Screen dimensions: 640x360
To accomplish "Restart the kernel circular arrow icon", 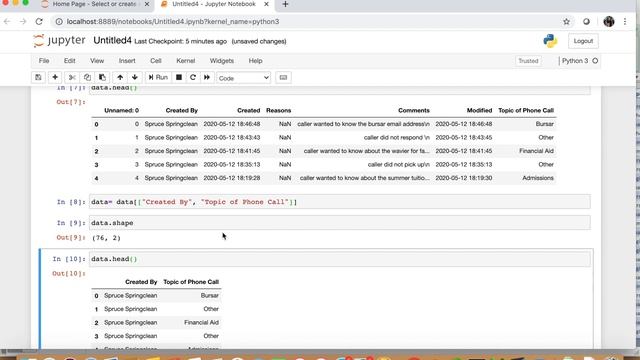I will tap(193, 78).
